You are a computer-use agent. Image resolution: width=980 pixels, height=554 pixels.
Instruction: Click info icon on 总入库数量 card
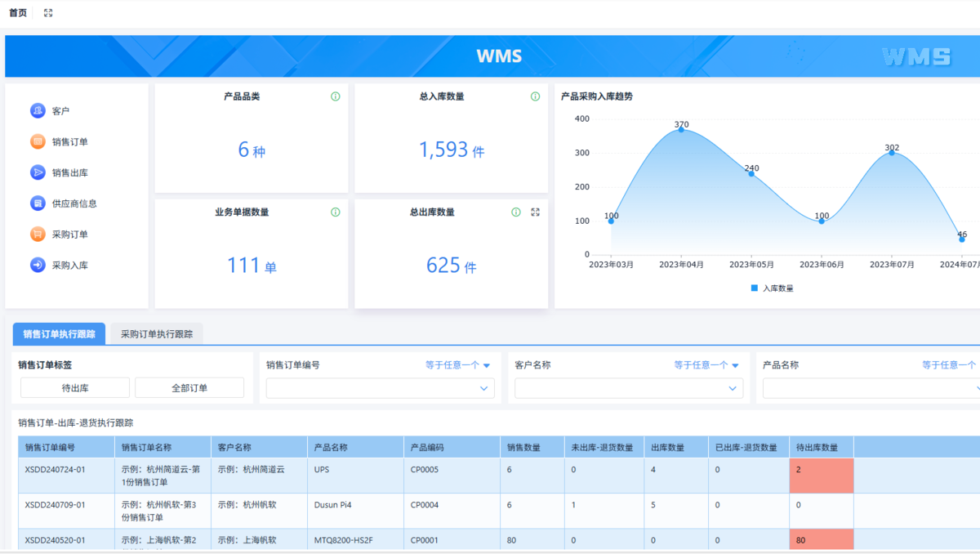coord(536,96)
